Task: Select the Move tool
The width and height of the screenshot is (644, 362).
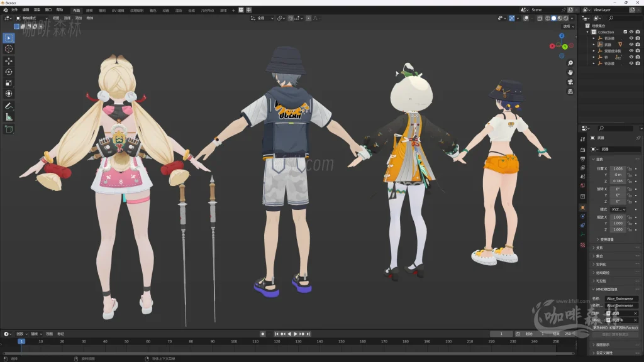Action: 9,61
